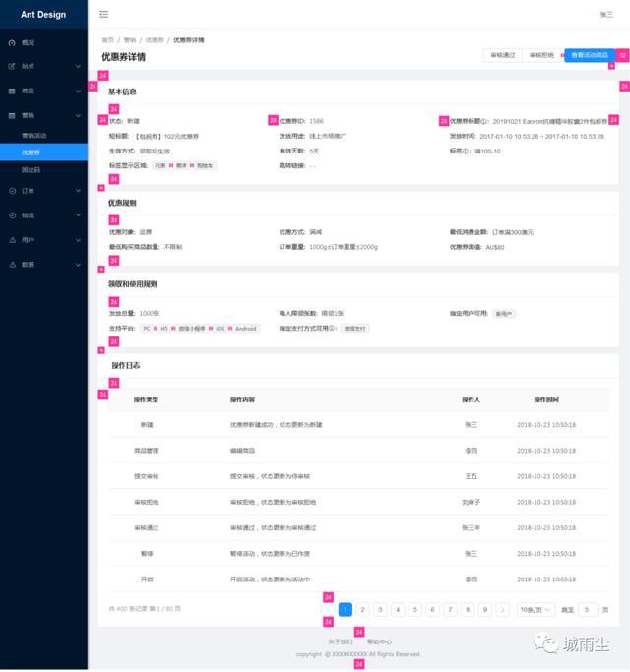Click the jump-to page input field
The width and height of the screenshot is (630, 672).
(587, 609)
